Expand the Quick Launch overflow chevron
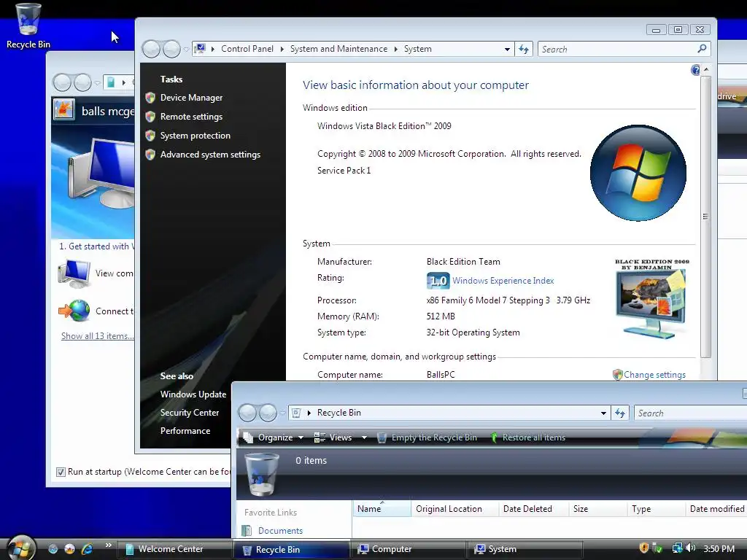The image size is (747, 560). click(108, 545)
